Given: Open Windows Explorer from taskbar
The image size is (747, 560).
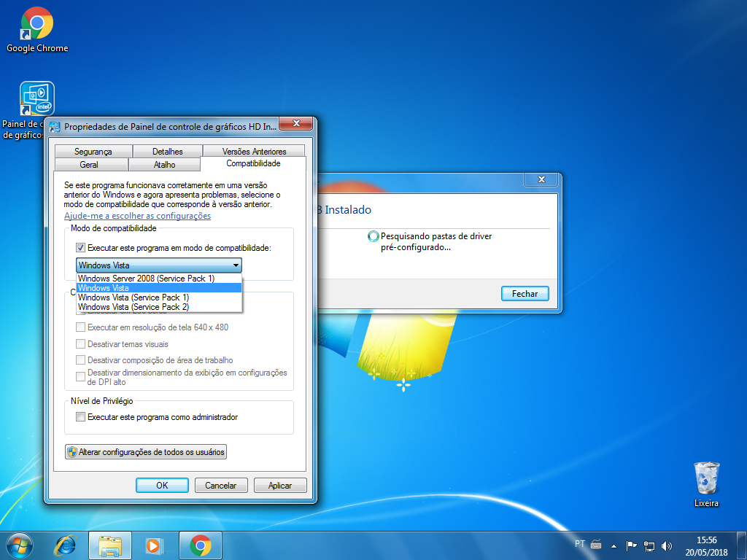Looking at the screenshot, I should (x=110, y=545).
